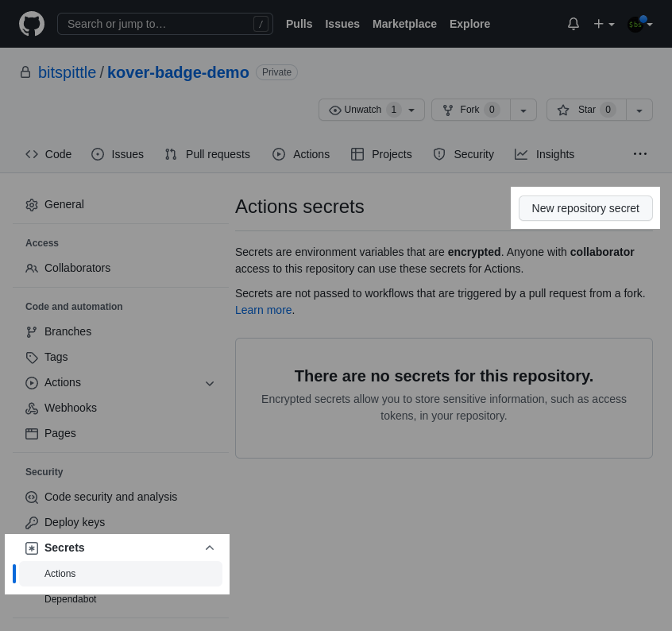Viewport: 672px width, 631px height.
Task: Select Dependabot under Secrets
Action: [121, 599]
